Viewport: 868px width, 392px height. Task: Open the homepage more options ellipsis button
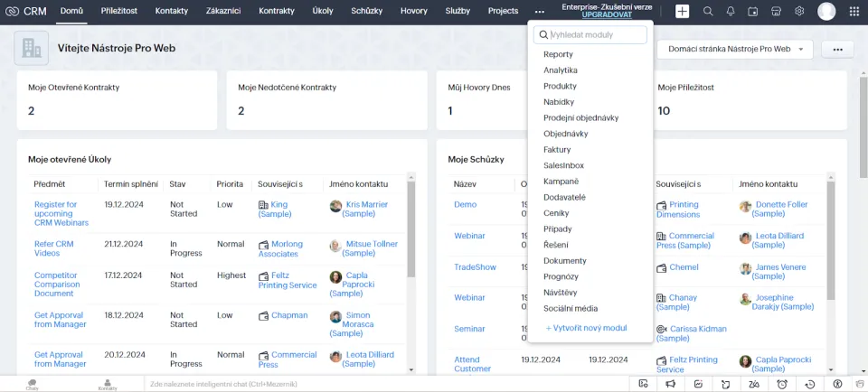tap(837, 49)
